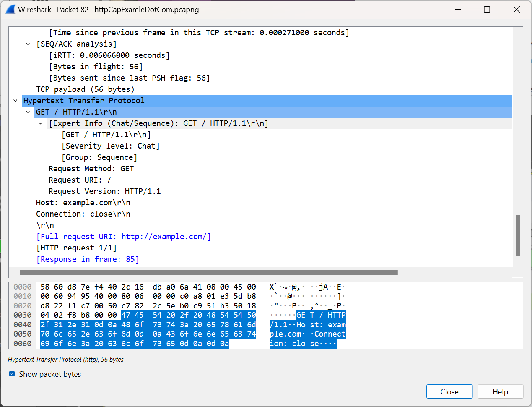532x407 pixels.
Task: Click the Wireshark shark fin title icon
Action: (x=10, y=9)
